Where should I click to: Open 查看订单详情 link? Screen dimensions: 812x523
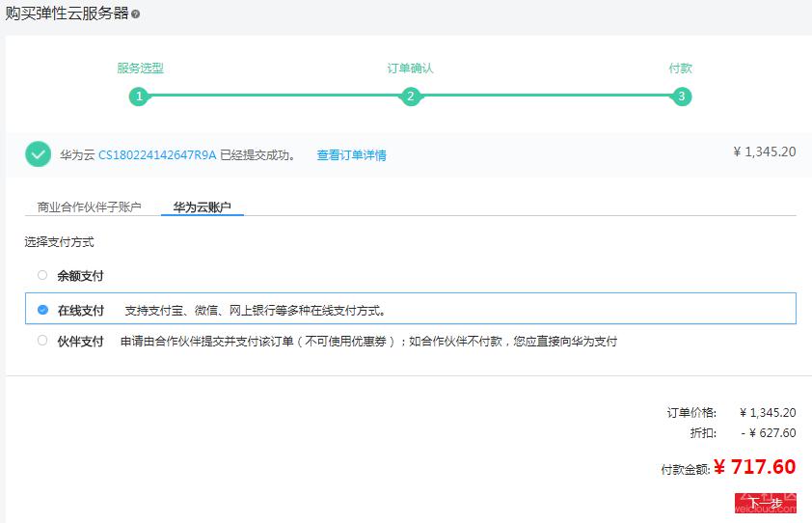[352, 155]
